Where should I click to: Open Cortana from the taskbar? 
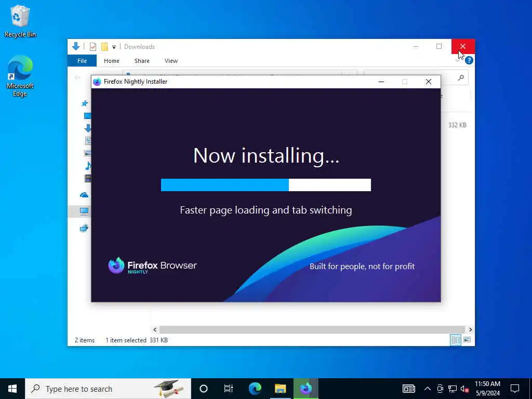pos(204,389)
